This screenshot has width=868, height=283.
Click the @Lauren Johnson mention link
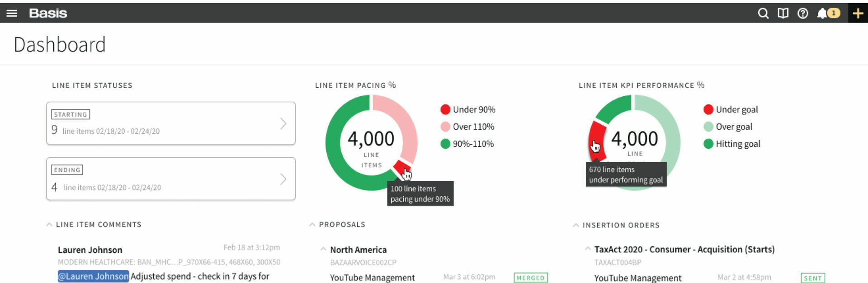click(x=93, y=276)
